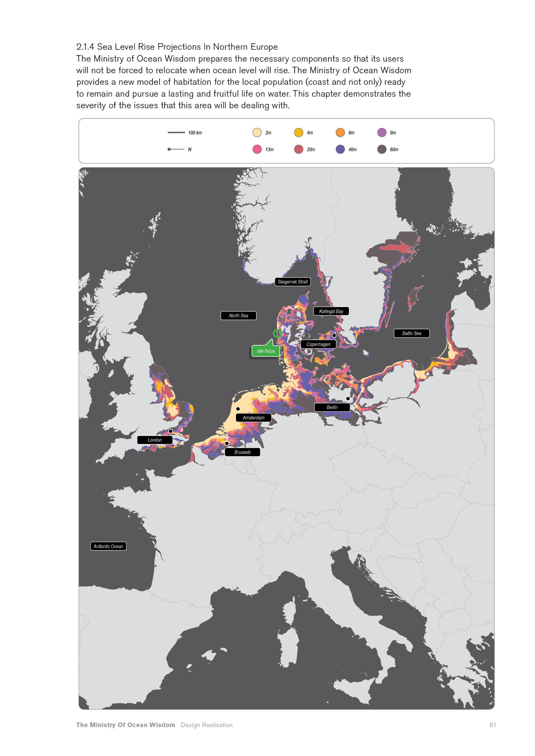Click the Copenhagen city label

click(x=318, y=344)
